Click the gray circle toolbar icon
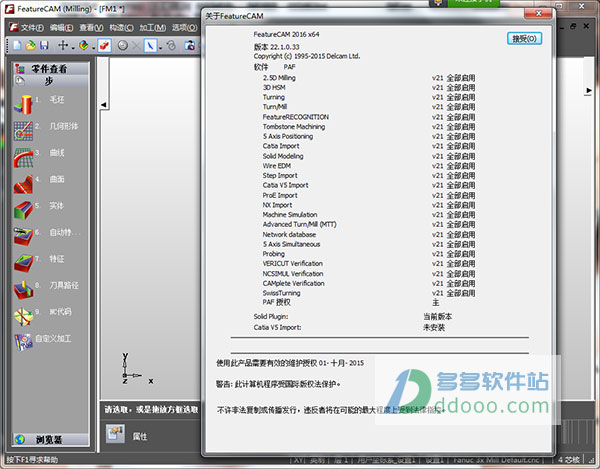The width and height of the screenshot is (600, 469). 122,46
